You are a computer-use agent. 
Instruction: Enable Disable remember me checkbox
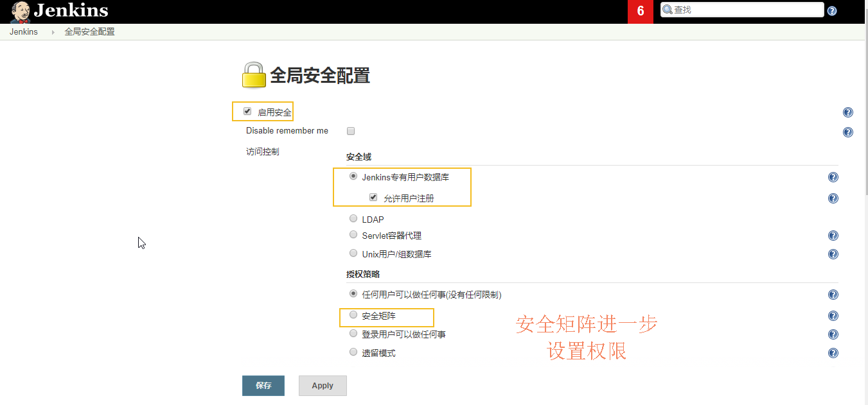[x=351, y=131]
